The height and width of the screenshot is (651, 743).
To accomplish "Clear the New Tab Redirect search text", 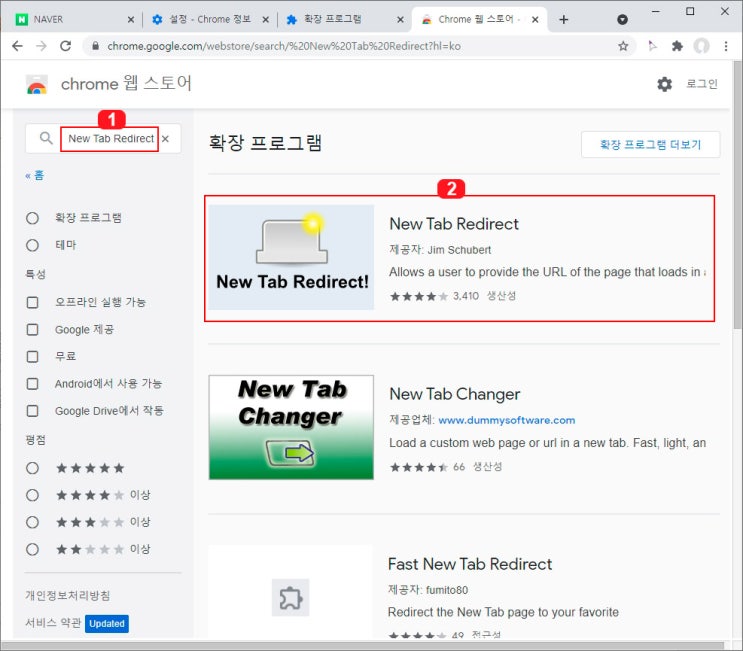I will [x=165, y=139].
